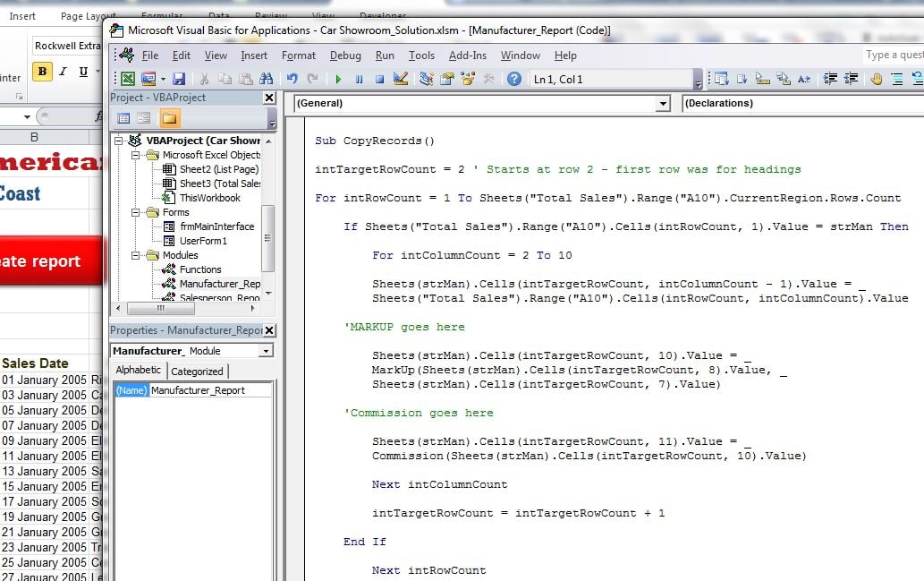
Task: Collapse the Modules folder node
Action: click(x=135, y=255)
